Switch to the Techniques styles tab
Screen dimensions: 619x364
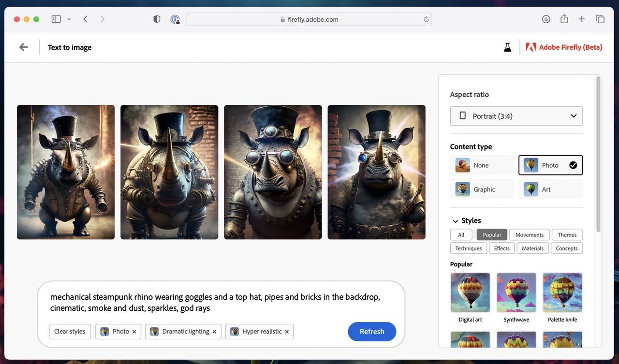point(468,248)
